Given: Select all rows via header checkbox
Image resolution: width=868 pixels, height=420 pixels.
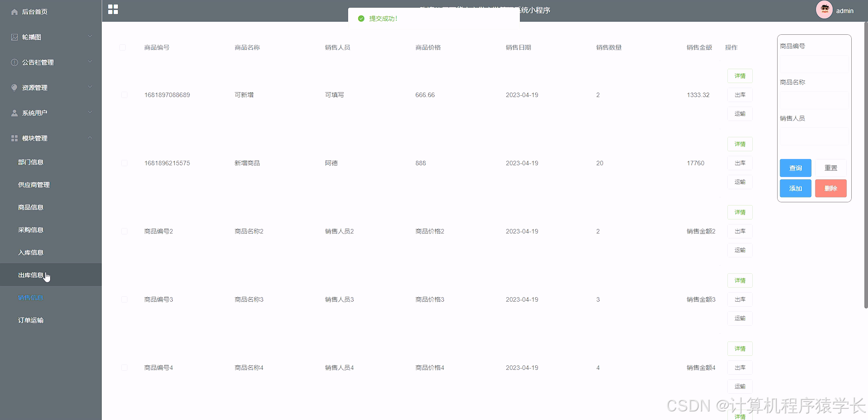Looking at the screenshot, I should 123,47.
